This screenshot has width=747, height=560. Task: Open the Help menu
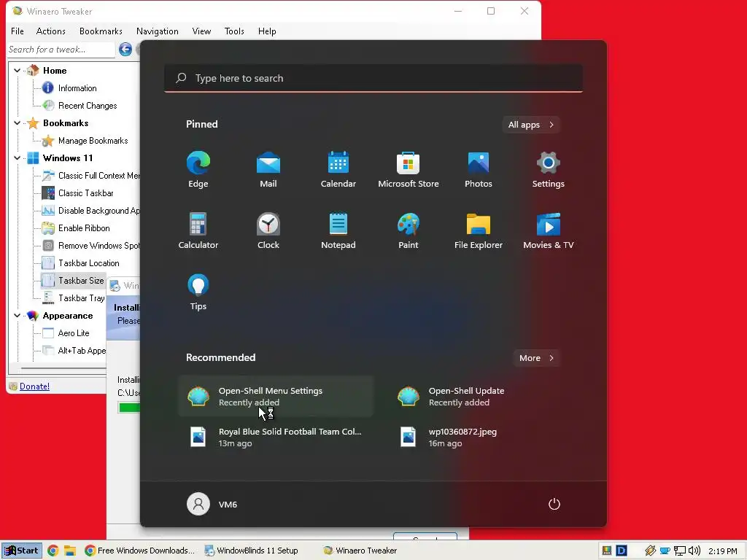tap(267, 31)
